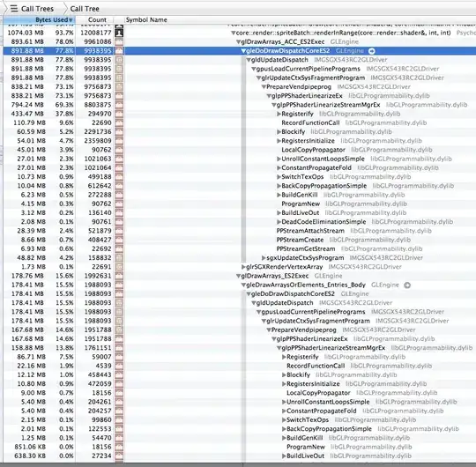Collapse the glDrawArrays_ACC_ES2Exec node

pyautogui.click(x=238, y=42)
